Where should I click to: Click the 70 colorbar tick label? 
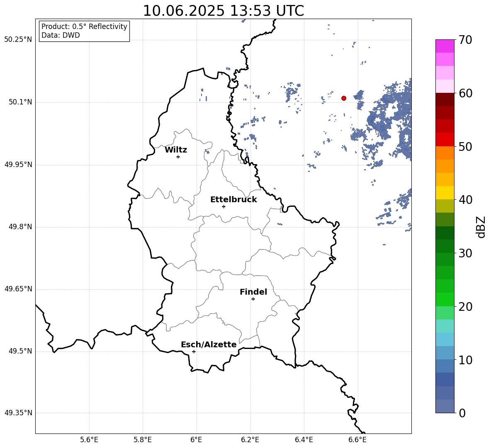465,40
